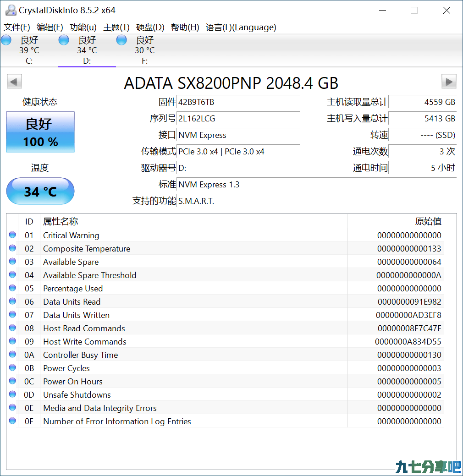Image resolution: width=463 pixels, height=476 pixels.
Task: Click raw value 00000000000130
Action: [409, 355]
